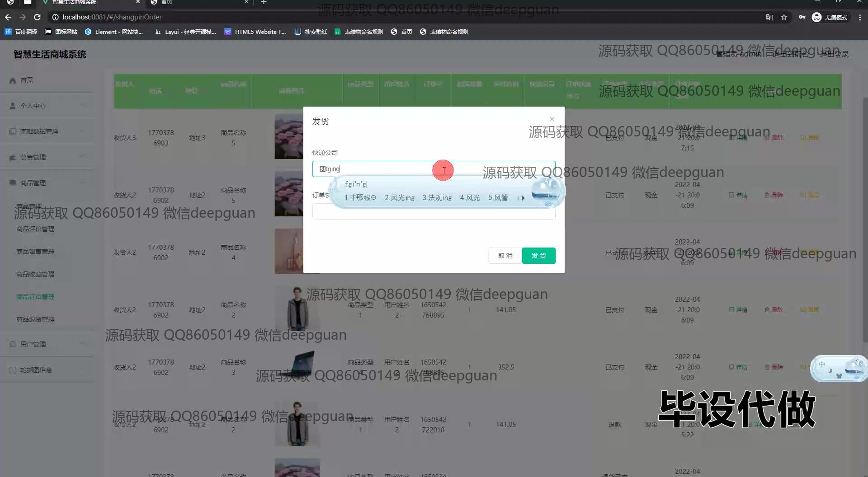Expand 基础数据管理 sidebar menu
Screen dimensions: 868x477
[x=47, y=131]
